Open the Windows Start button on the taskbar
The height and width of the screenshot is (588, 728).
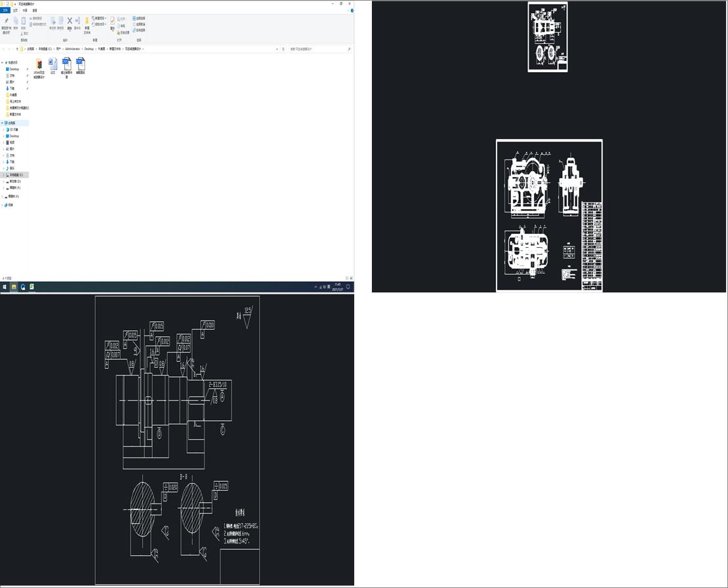pos(5,287)
